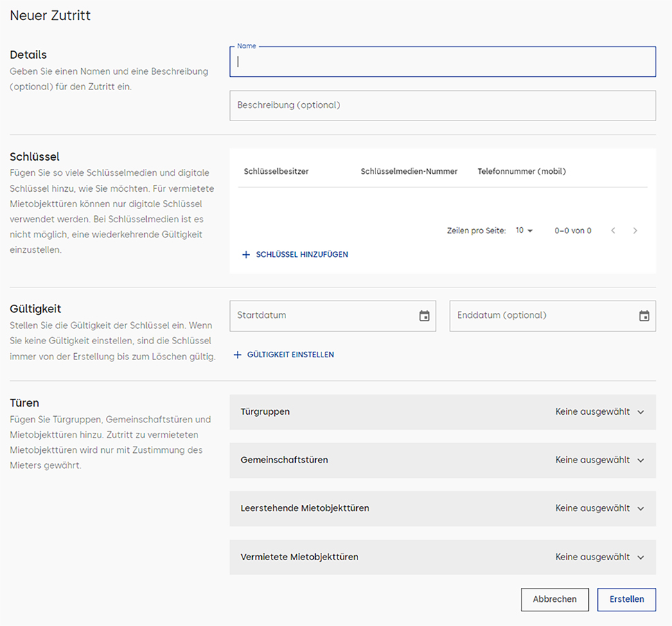Focus the Name input field
The image size is (672, 626).
point(443,62)
